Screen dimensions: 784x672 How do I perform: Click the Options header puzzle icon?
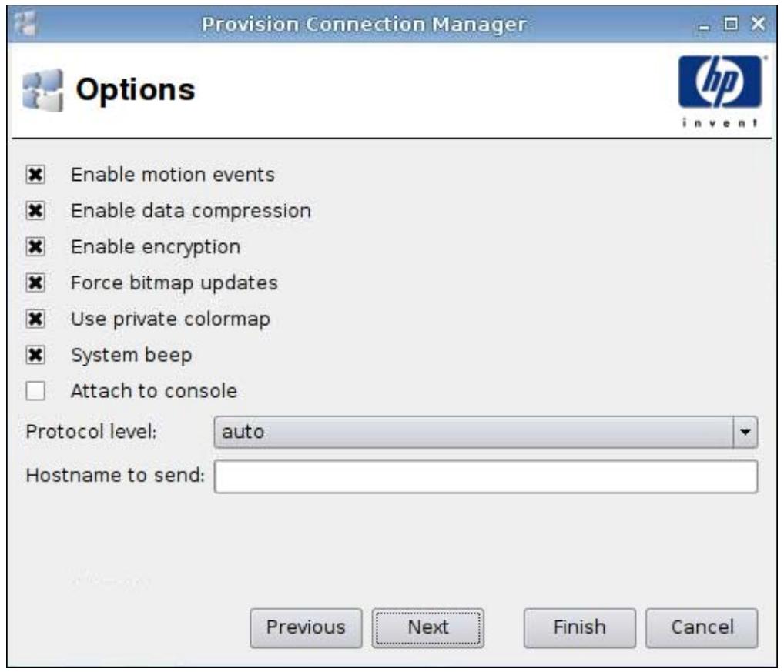coord(43,90)
